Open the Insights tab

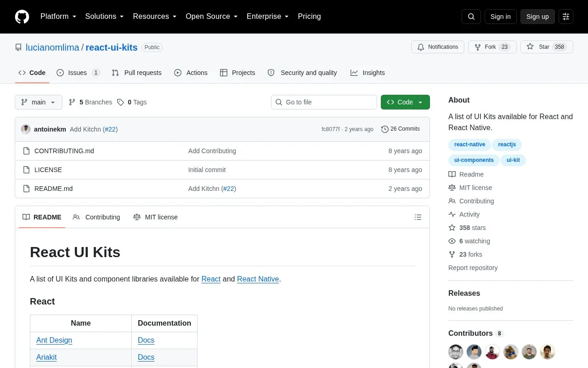[367, 73]
